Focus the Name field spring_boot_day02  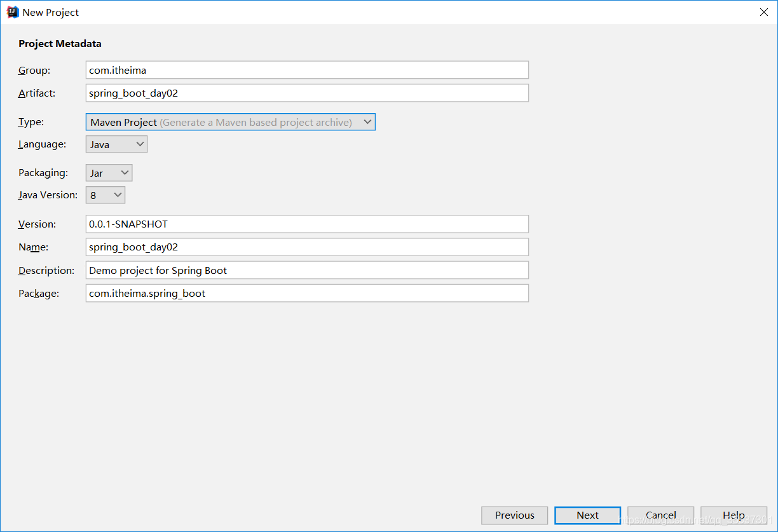[x=307, y=247]
